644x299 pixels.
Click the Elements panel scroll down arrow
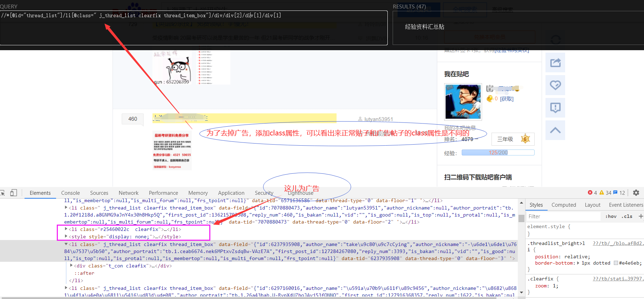click(x=521, y=292)
